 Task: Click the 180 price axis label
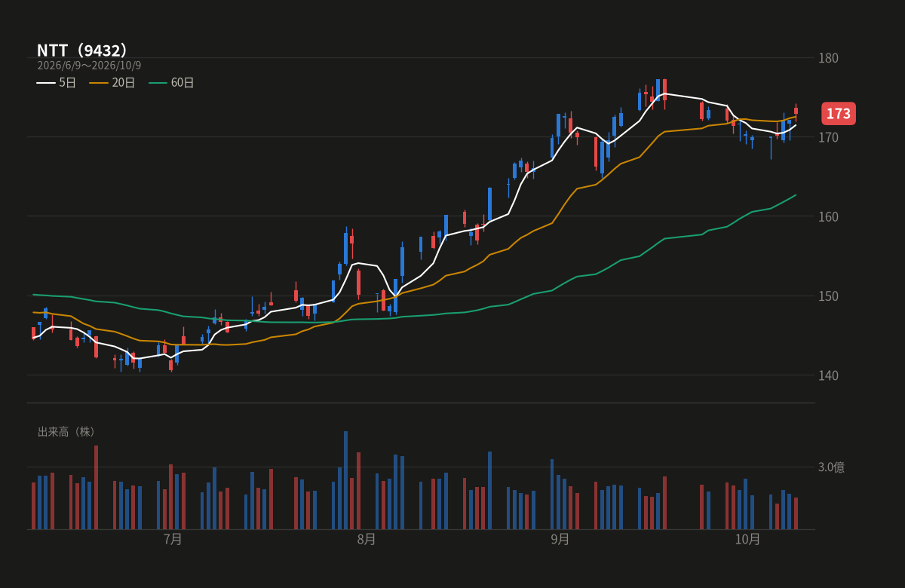pyautogui.click(x=829, y=58)
